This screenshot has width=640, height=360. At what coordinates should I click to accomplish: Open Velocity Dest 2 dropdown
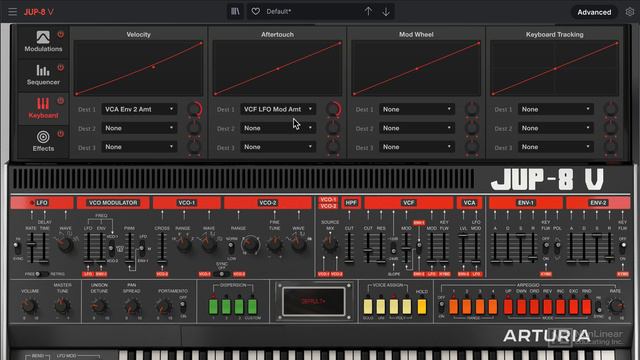[x=139, y=128]
